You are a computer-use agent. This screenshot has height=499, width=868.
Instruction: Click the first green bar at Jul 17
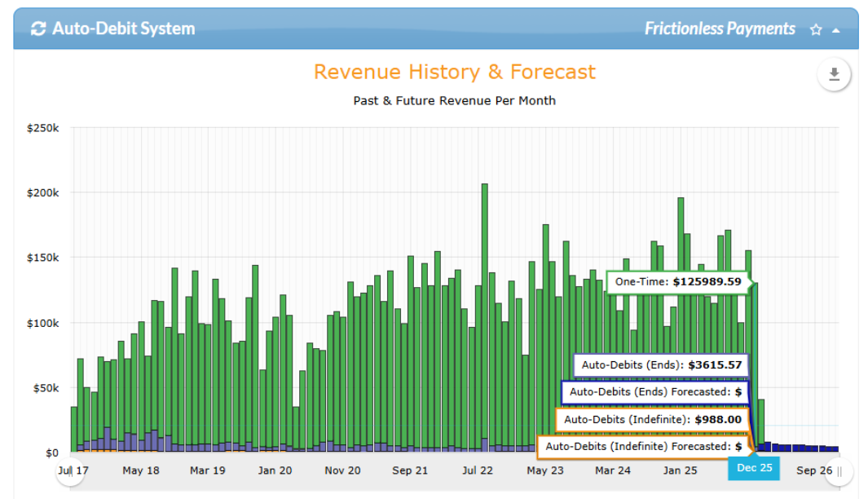[73, 429]
